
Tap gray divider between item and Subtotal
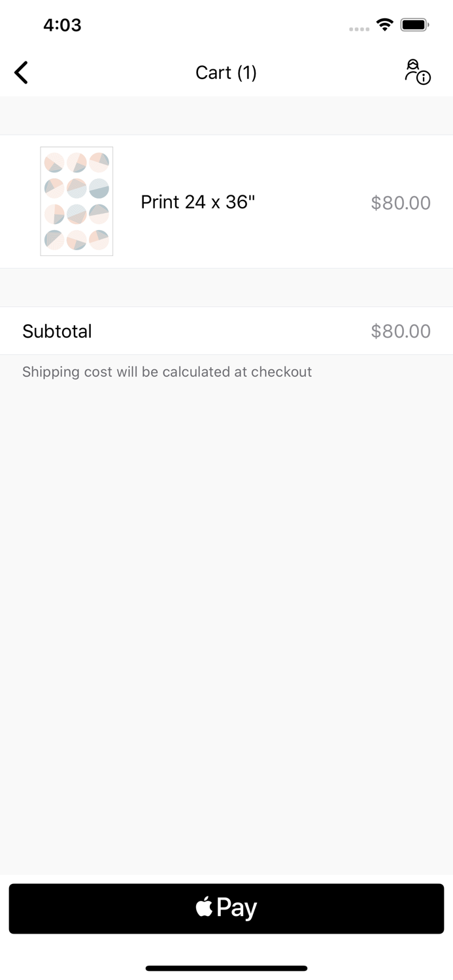click(226, 287)
